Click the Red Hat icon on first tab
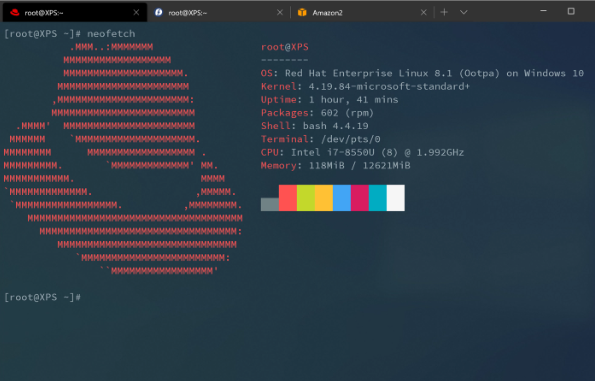This screenshot has width=595, height=381. pyautogui.click(x=15, y=13)
